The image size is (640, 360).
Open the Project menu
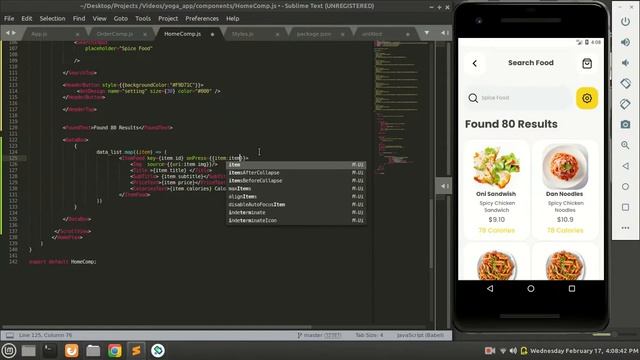click(168, 18)
